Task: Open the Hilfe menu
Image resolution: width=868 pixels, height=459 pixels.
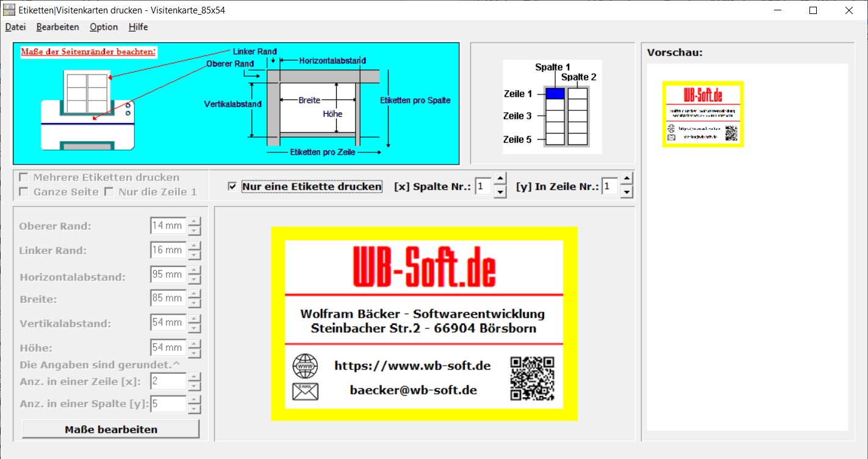Action: pyautogui.click(x=138, y=27)
